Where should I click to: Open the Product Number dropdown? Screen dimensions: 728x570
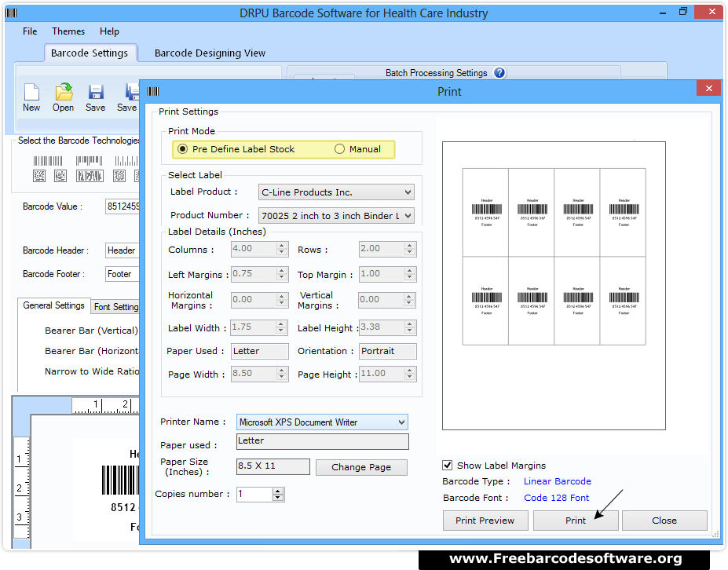pyautogui.click(x=336, y=216)
